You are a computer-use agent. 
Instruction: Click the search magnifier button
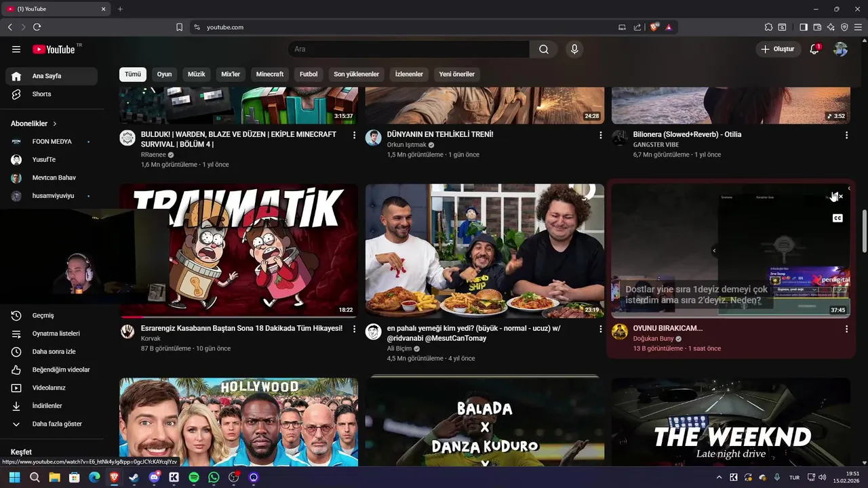(x=544, y=49)
